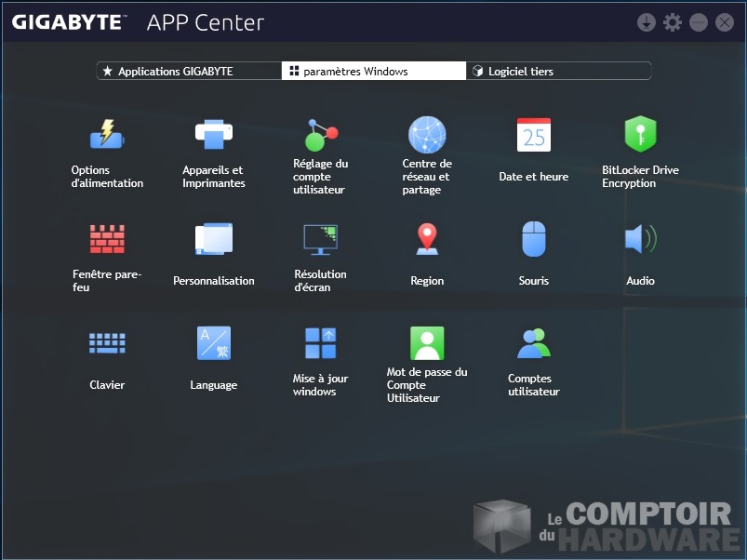This screenshot has height=560, width=747.
Task: Open Audio speaker settings
Action: tap(640, 239)
